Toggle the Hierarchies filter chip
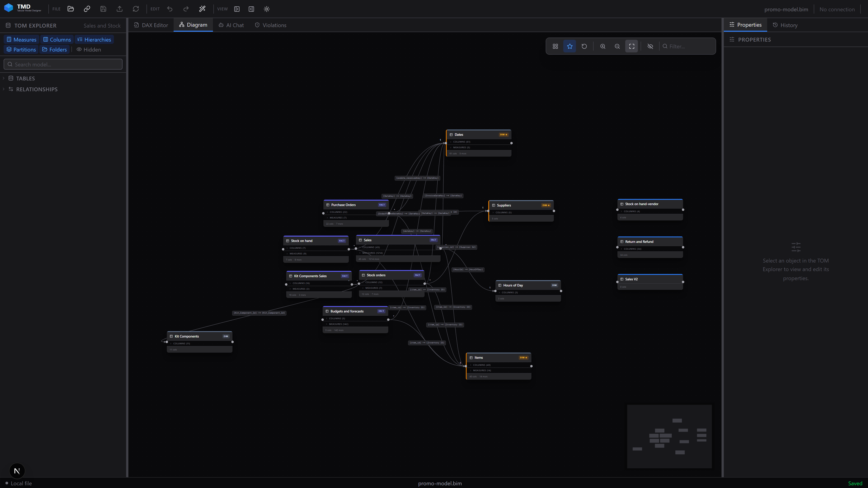 [94, 40]
